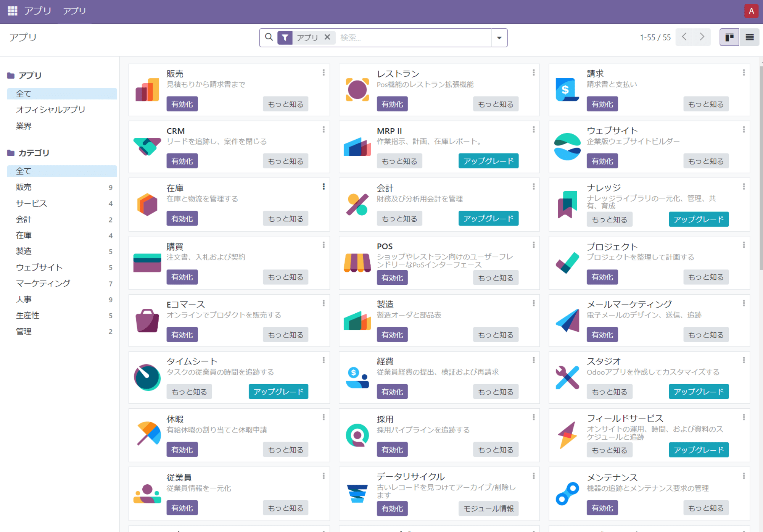Click the 会計 app icon

(x=357, y=205)
